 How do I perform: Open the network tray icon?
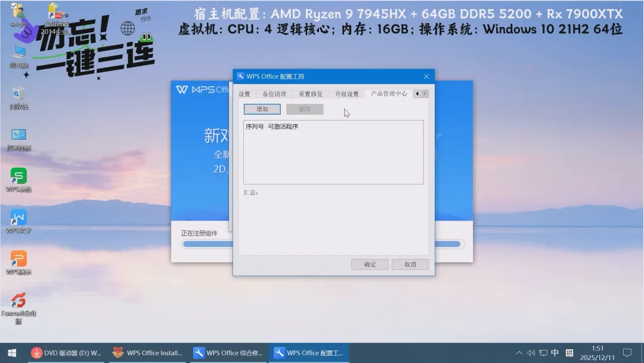(x=543, y=353)
